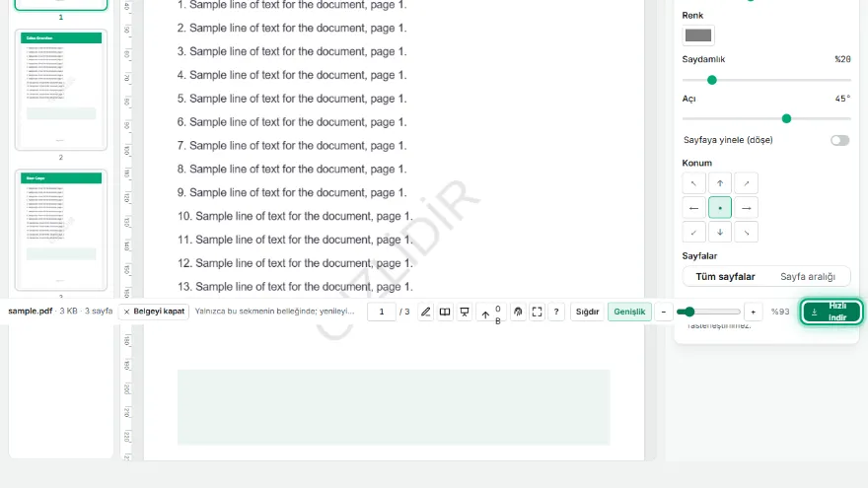Click the 45° angle value
Image resolution: width=868 pixels, height=488 pixels.
(x=842, y=99)
